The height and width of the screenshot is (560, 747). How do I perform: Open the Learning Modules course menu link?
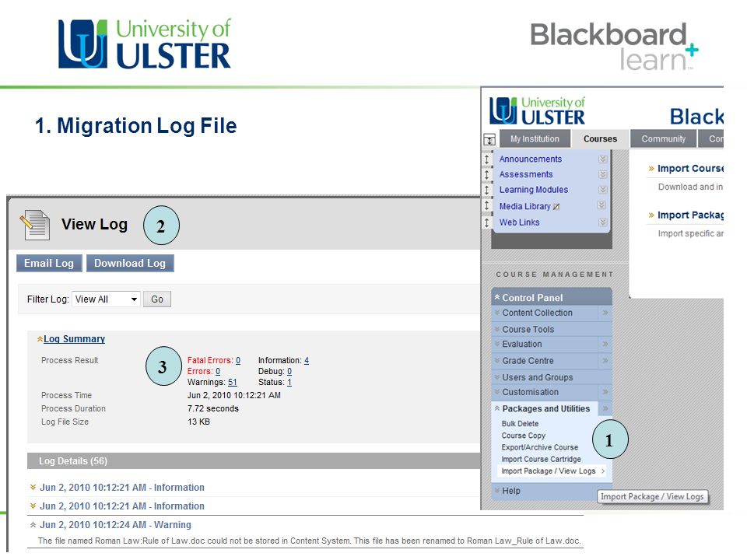[x=534, y=190]
